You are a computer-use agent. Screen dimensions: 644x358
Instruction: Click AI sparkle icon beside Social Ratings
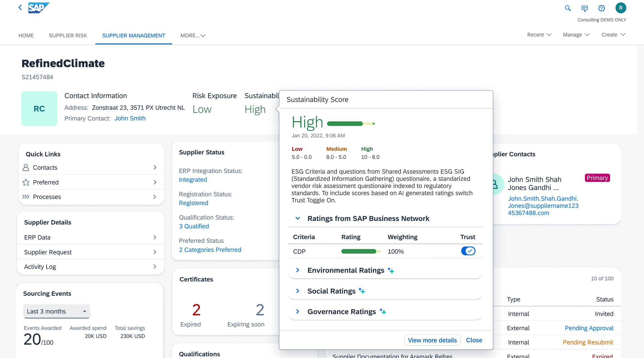pos(362,291)
